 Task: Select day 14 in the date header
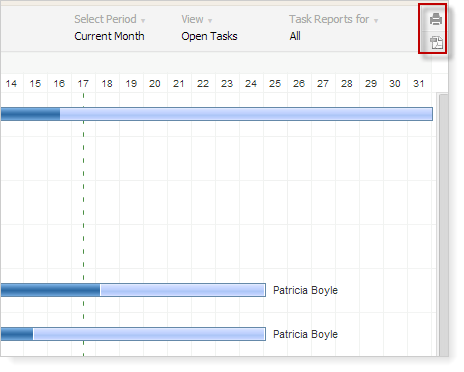tap(11, 83)
